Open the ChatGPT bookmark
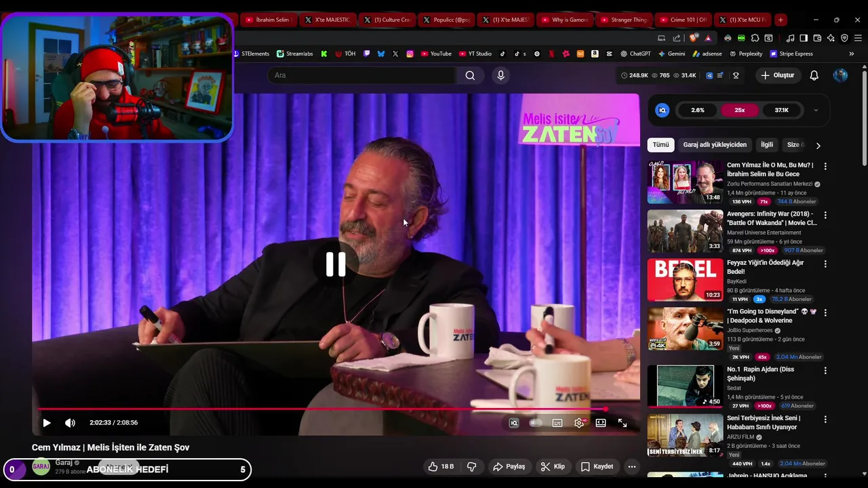This screenshot has height=488, width=868. tap(635, 54)
